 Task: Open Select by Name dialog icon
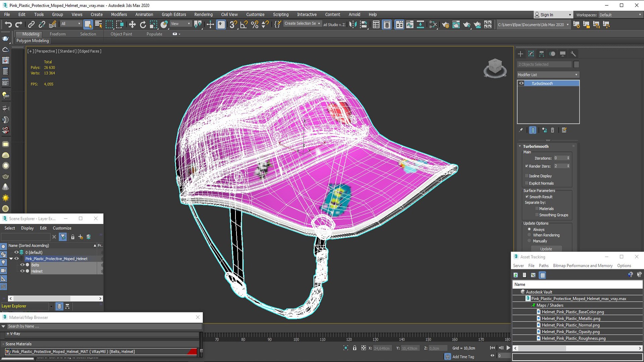point(99,24)
